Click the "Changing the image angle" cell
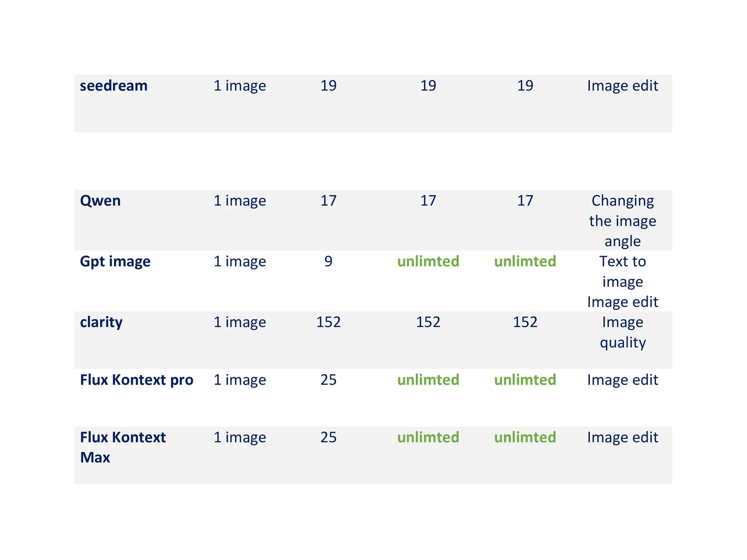 622,221
